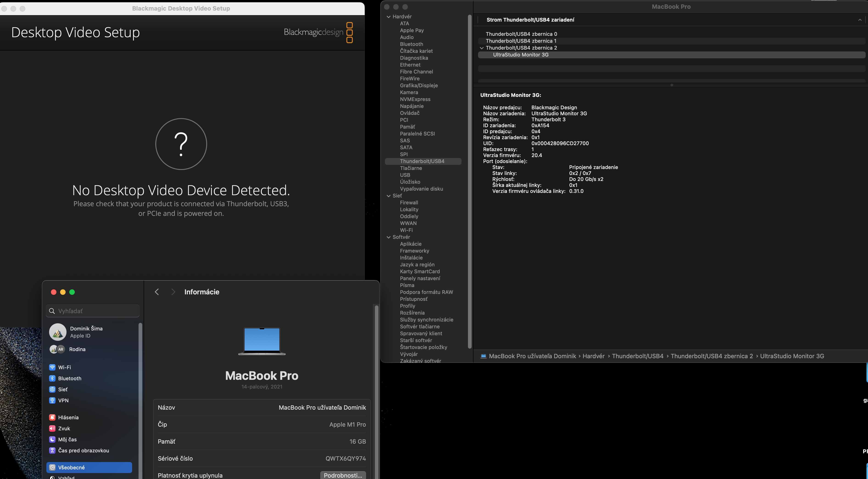Viewport: 868px width, 479px height.
Task: Select NVMExpress in hardware list
Action: pos(415,99)
